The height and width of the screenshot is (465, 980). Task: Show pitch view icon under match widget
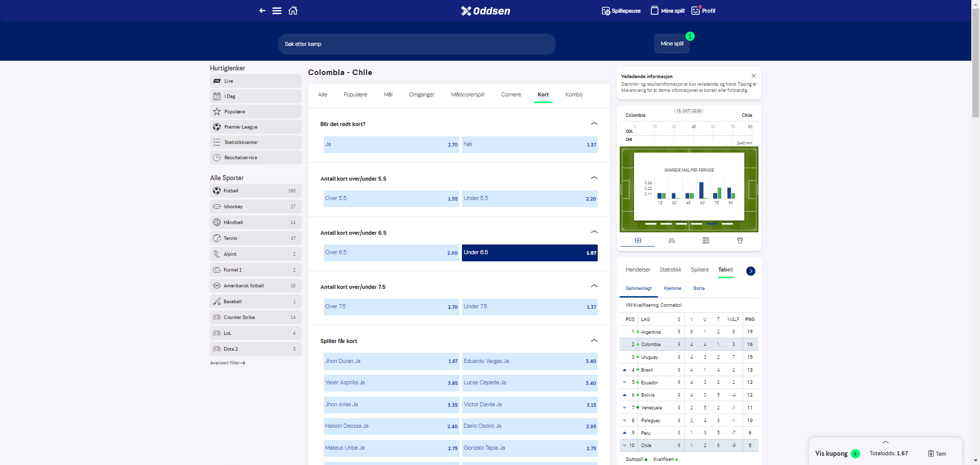coord(638,240)
